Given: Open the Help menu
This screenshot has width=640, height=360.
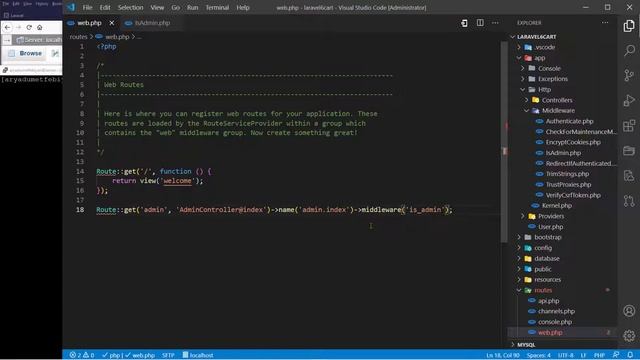Looking at the screenshot, I should pyautogui.click(x=243, y=7).
